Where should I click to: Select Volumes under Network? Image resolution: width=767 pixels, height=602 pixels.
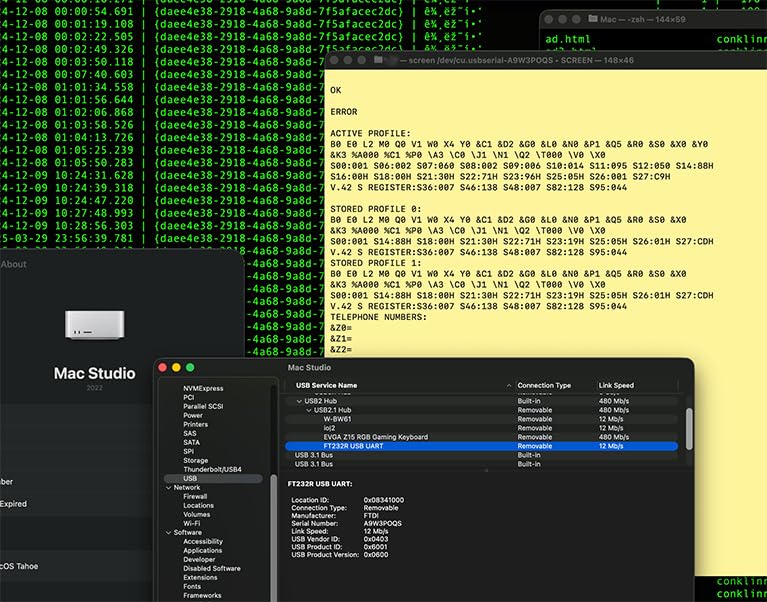[x=196, y=514]
